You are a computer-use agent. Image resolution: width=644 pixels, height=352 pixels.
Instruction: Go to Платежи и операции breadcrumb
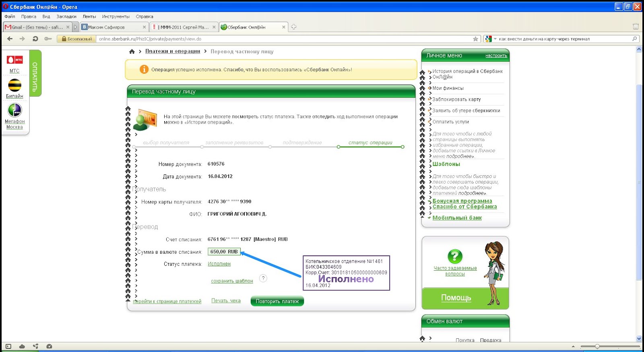tap(173, 52)
